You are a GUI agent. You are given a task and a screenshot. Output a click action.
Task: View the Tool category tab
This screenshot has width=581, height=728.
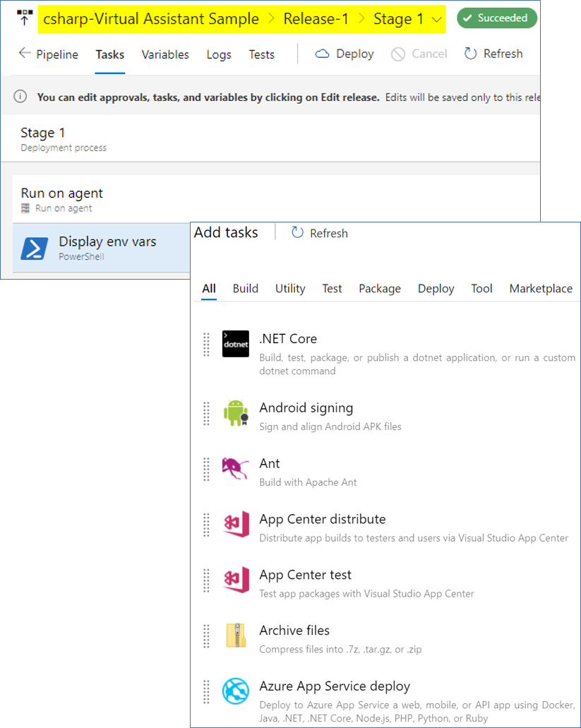coord(481,288)
